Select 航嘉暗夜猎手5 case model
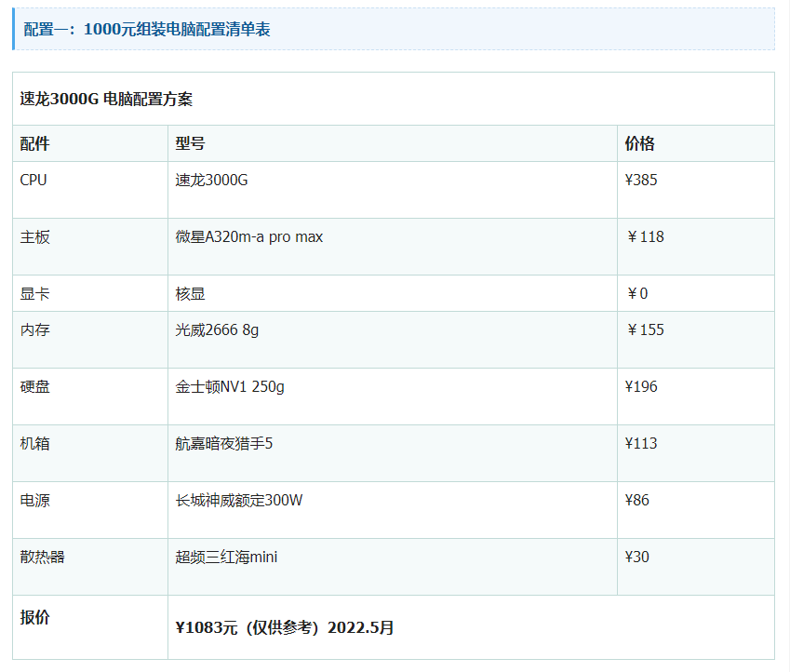Screen dimensions: 790x672 (x=224, y=443)
